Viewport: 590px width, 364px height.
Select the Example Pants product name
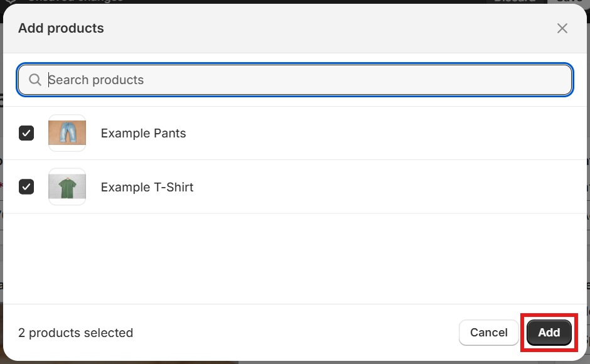pos(143,133)
